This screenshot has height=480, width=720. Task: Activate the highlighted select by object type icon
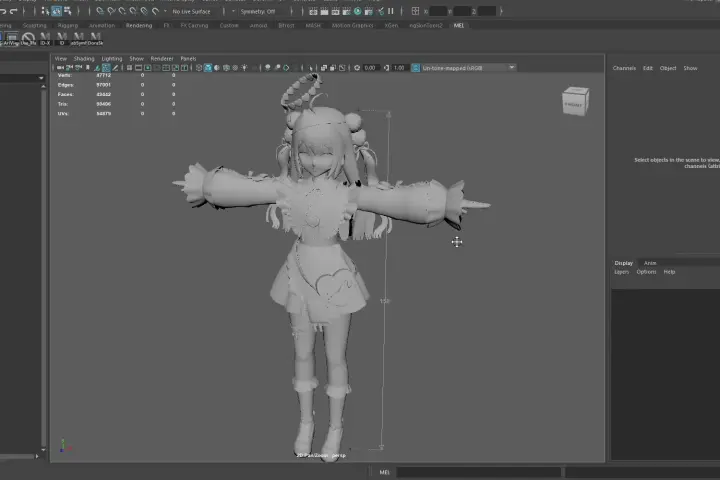tap(56, 11)
